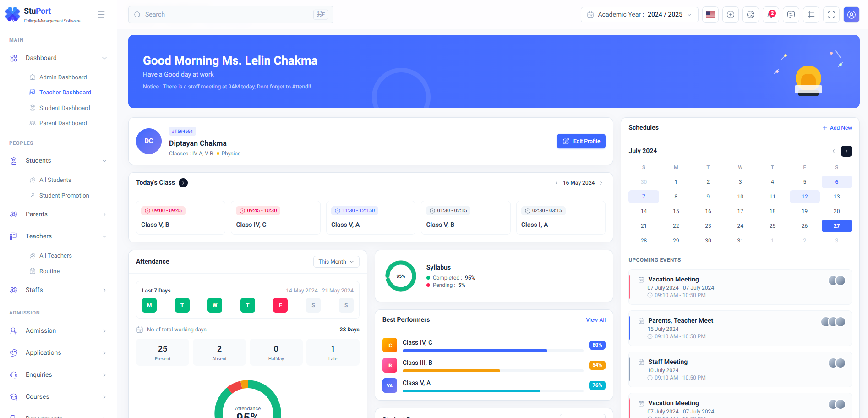Open All Teachers page
The image size is (868, 418).
[55, 256]
